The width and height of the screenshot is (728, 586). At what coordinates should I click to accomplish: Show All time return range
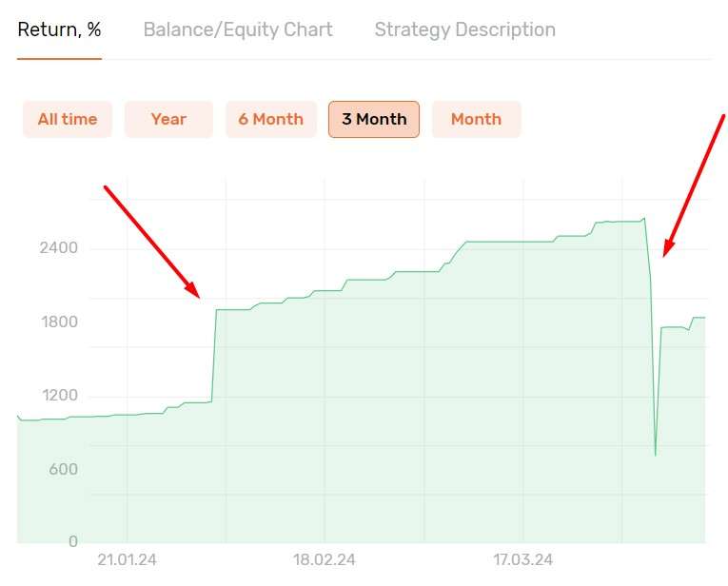(68, 119)
